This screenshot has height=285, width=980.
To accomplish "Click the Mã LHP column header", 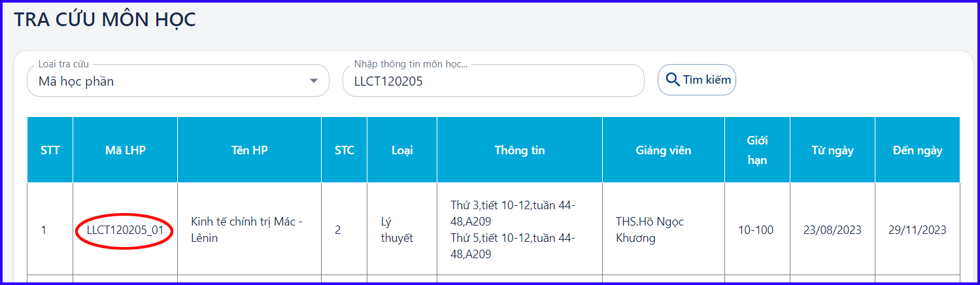I will click(x=126, y=150).
